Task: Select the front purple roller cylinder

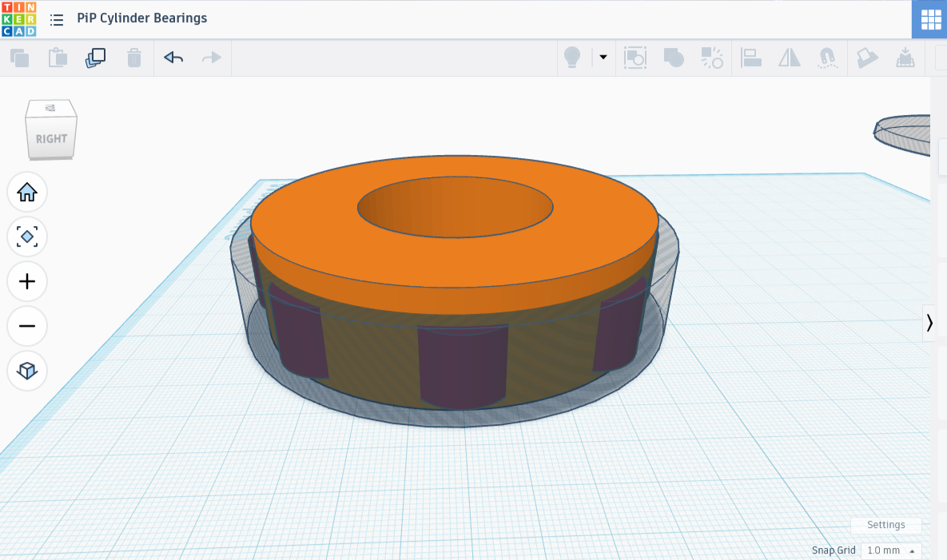Action: 463,367
